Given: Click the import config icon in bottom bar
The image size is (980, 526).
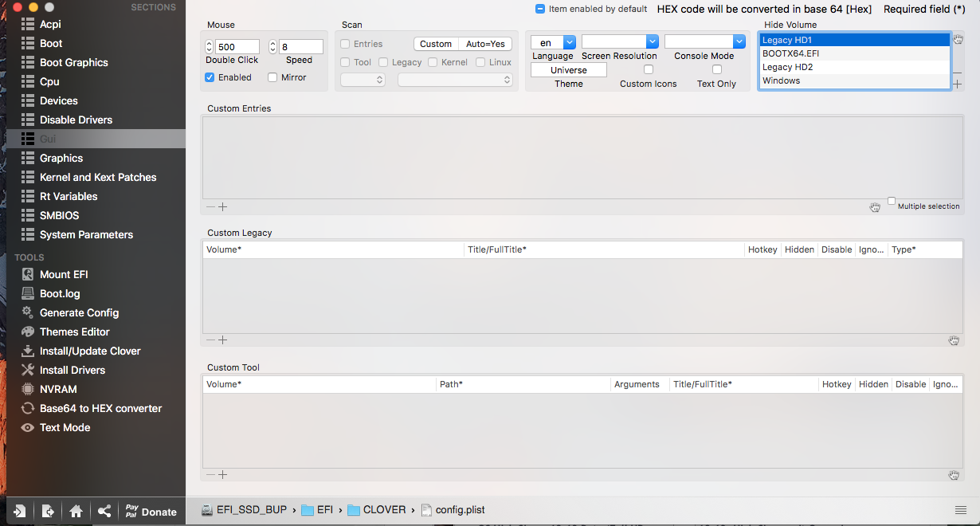Looking at the screenshot, I should click(x=19, y=511).
